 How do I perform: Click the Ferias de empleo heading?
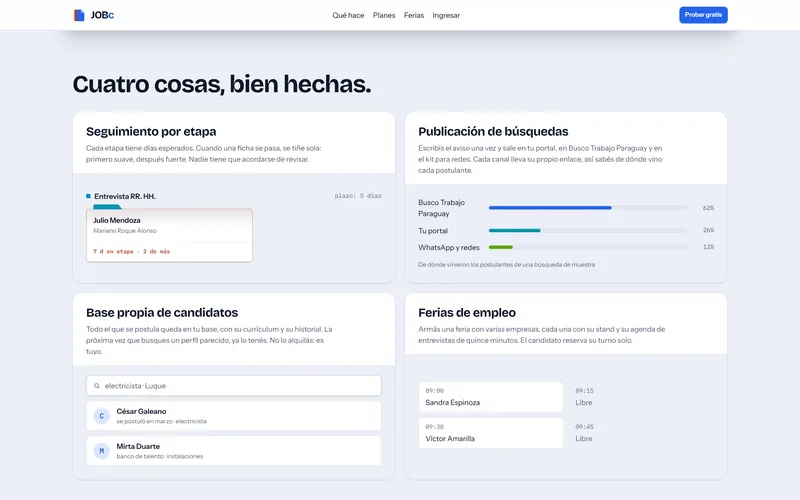(467, 312)
